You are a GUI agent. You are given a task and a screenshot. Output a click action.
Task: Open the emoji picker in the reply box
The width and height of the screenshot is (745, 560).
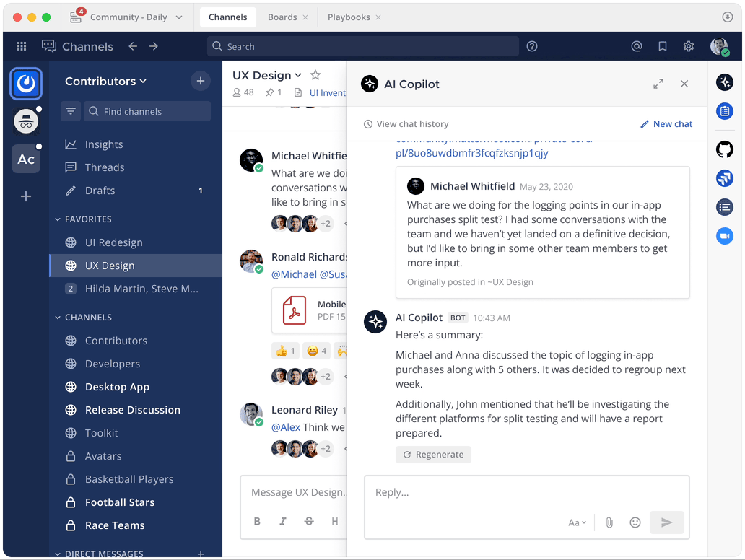click(635, 522)
